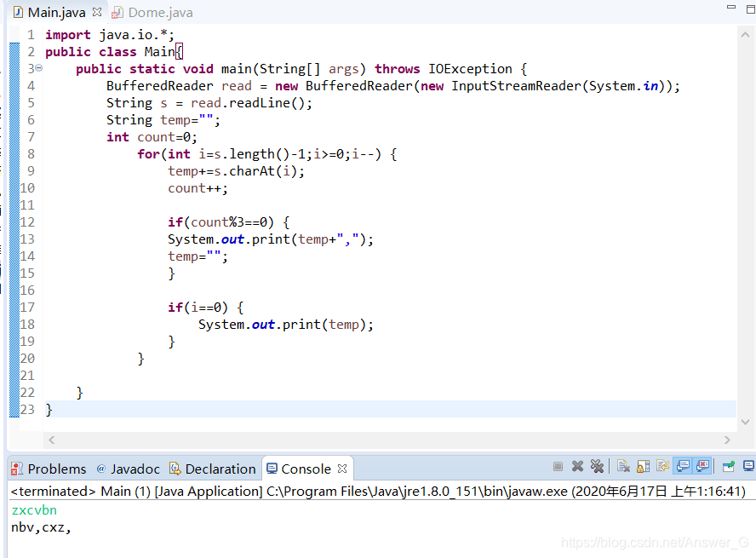The height and width of the screenshot is (558, 756).
Task: Close the Console view
Action: (x=342, y=469)
